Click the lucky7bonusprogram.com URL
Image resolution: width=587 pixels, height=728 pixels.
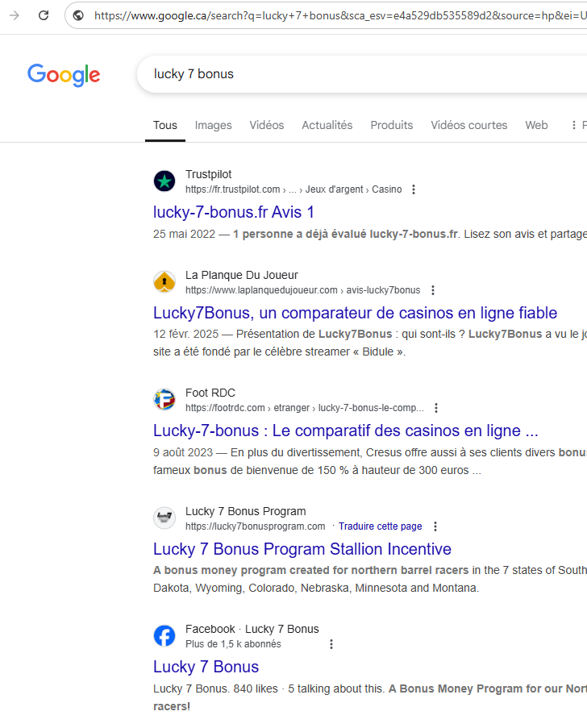point(256,526)
